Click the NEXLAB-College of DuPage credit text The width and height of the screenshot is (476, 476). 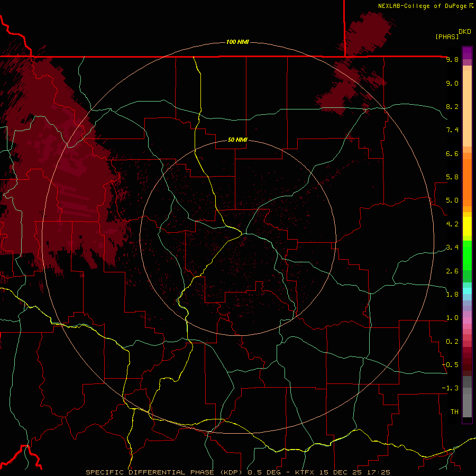(x=423, y=6)
